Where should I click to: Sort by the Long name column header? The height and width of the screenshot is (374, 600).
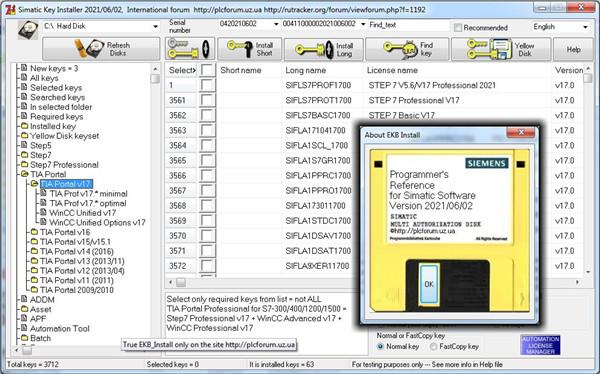click(x=305, y=70)
